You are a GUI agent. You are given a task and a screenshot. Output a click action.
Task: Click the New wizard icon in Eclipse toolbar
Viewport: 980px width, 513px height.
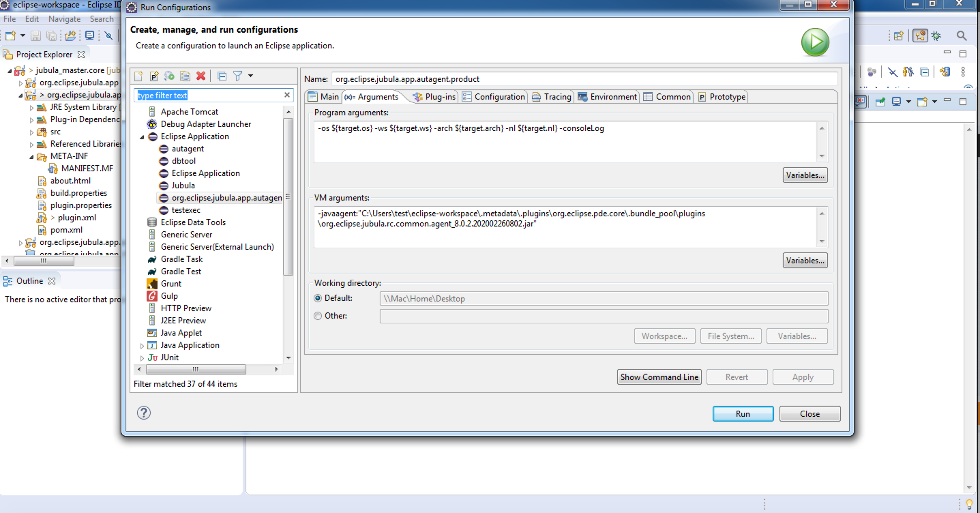(x=11, y=35)
